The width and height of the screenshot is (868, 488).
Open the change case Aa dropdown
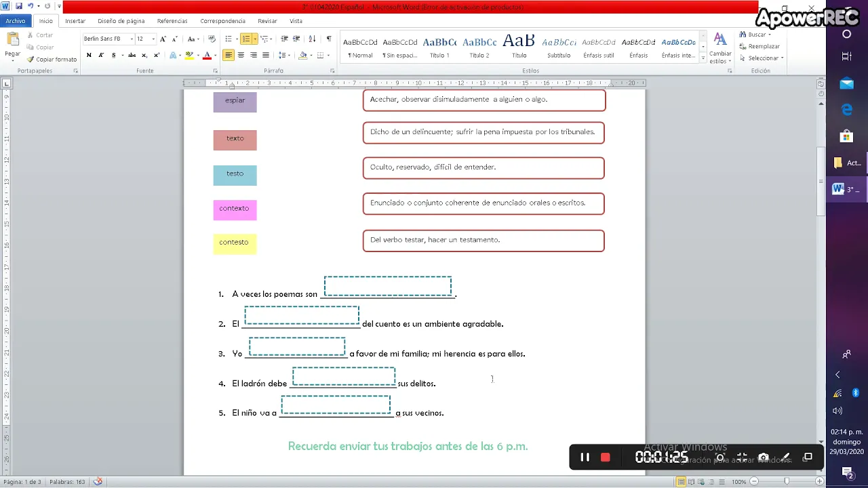pyautogui.click(x=193, y=39)
